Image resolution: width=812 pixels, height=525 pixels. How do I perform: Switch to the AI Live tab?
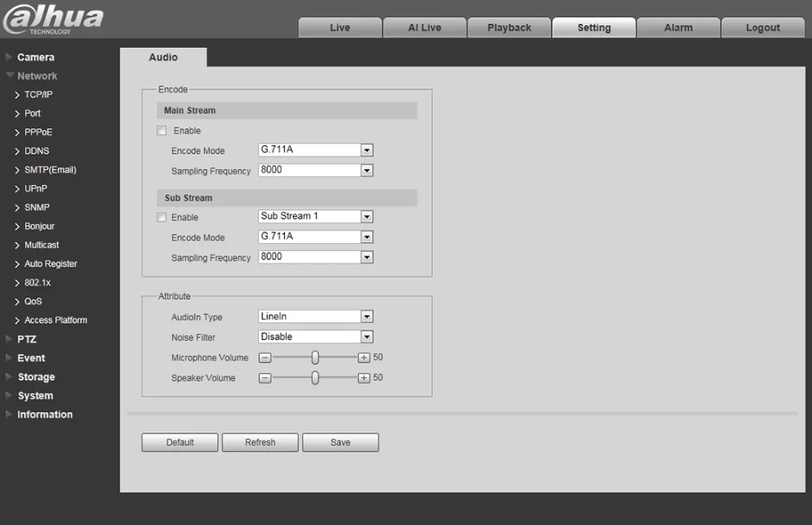click(x=425, y=28)
